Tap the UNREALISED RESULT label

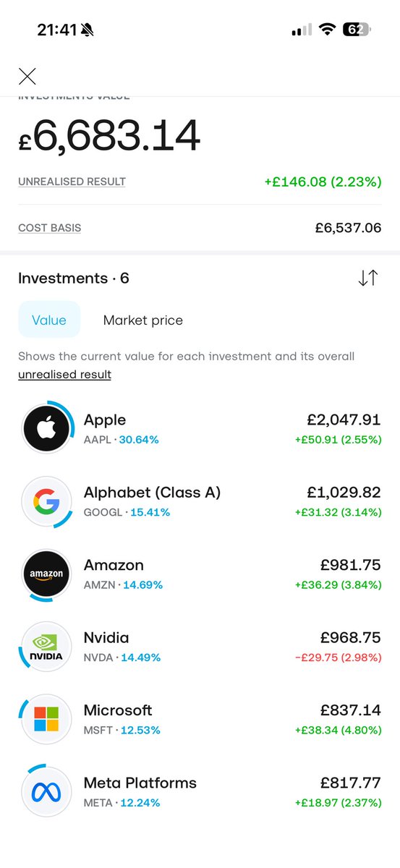coord(72,182)
